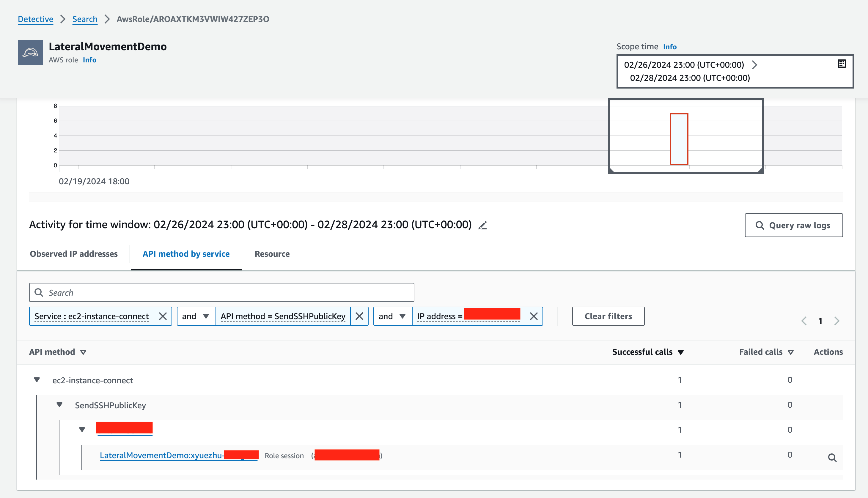Switch to the Observed IP addresses tab

pyautogui.click(x=74, y=254)
